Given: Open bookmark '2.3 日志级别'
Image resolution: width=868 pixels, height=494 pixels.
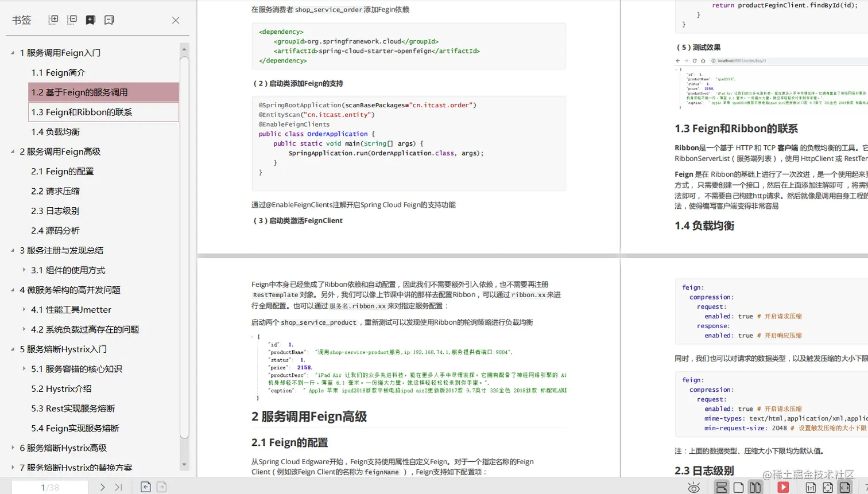Looking at the screenshot, I should [55, 211].
